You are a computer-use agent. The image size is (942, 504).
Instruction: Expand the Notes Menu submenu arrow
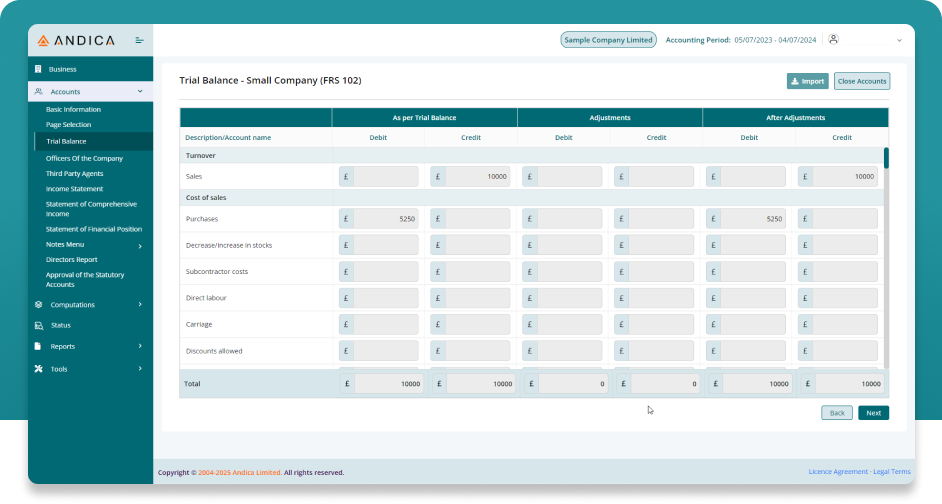139,246
